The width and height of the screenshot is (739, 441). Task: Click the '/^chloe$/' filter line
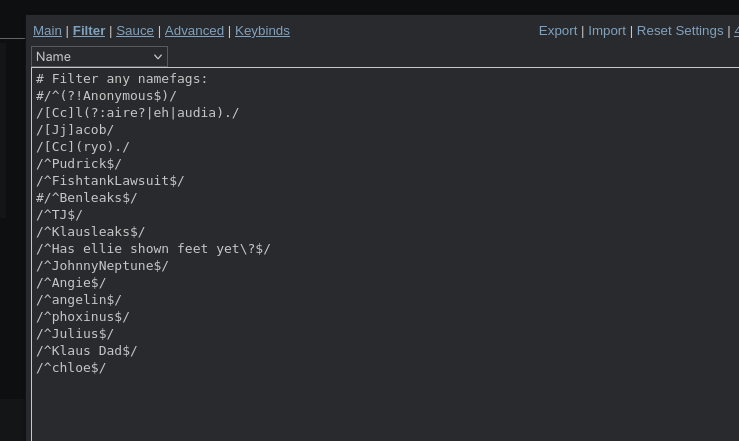pyautogui.click(x=71, y=367)
